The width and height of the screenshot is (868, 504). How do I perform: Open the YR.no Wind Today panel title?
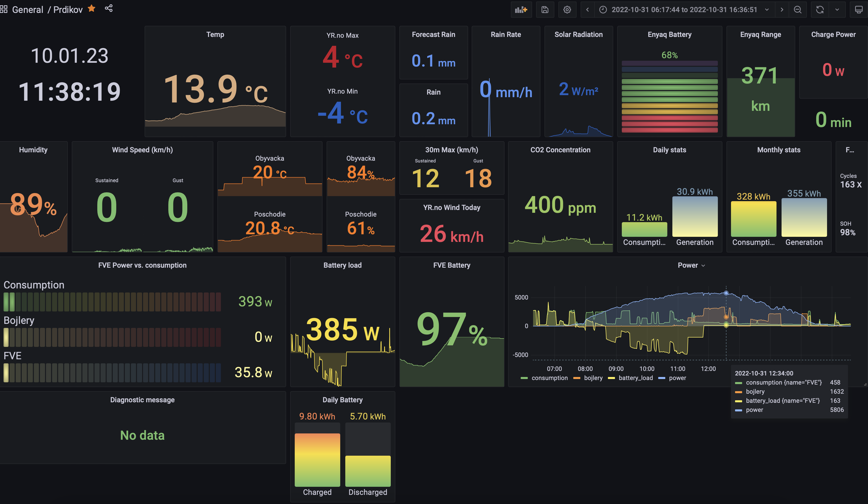(x=451, y=207)
